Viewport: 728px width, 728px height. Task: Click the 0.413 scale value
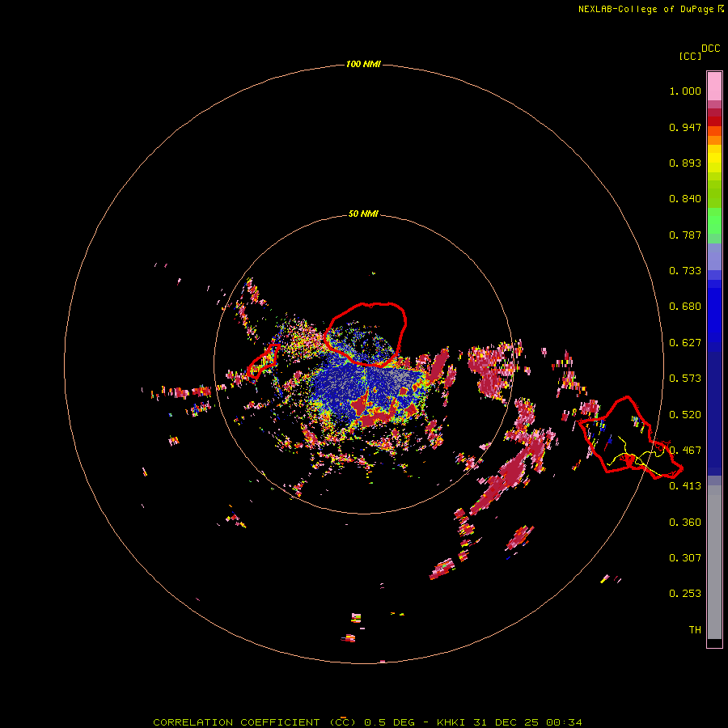coord(685,486)
